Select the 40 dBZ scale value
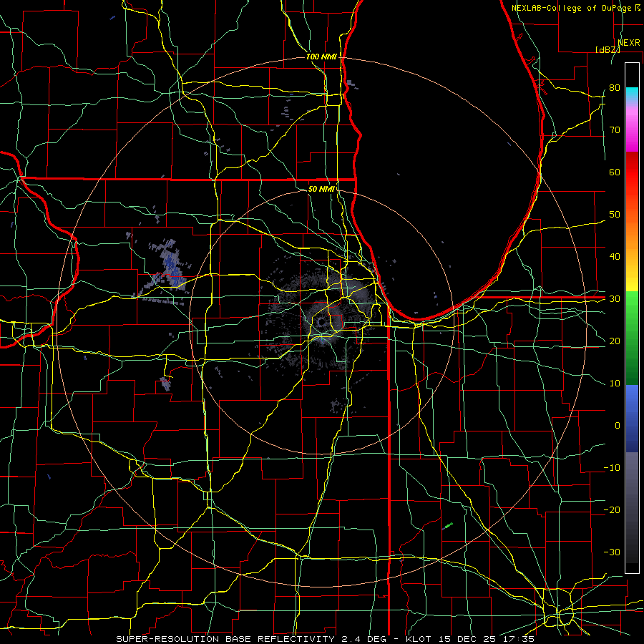This screenshot has width=644, height=644. tap(615, 257)
